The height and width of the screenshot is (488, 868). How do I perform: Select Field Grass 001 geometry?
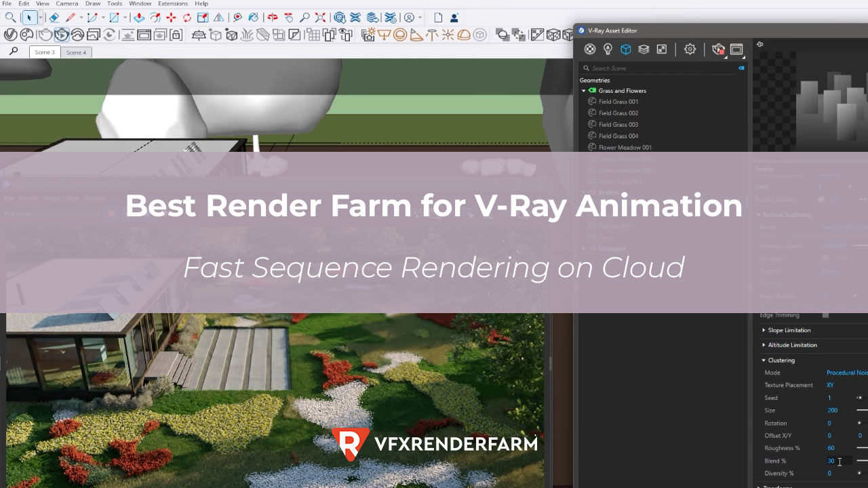[x=618, y=102]
